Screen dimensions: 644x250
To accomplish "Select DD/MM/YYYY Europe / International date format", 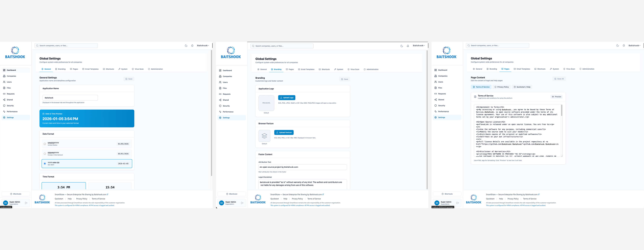I will [x=45, y=154].
